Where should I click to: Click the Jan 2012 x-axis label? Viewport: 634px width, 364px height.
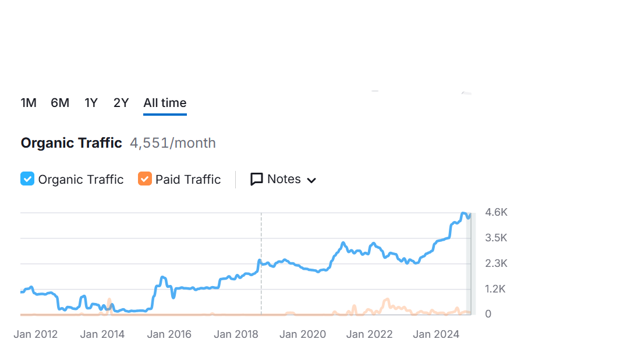click(36, 334)
